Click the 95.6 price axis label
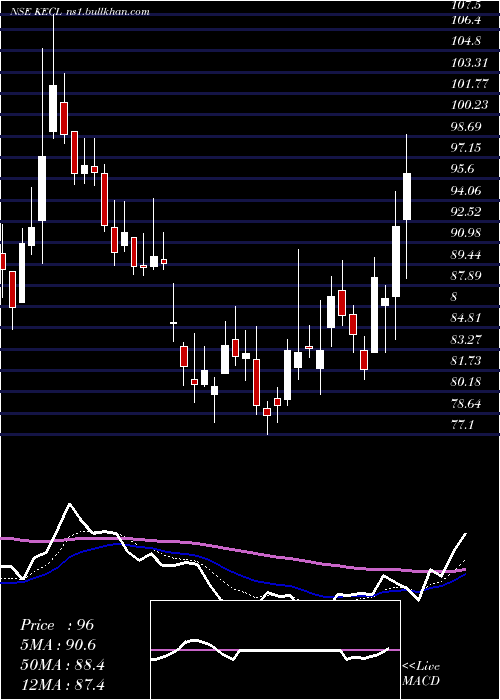Viewport: 500px width, 700px height. click(x=464, y=169)
